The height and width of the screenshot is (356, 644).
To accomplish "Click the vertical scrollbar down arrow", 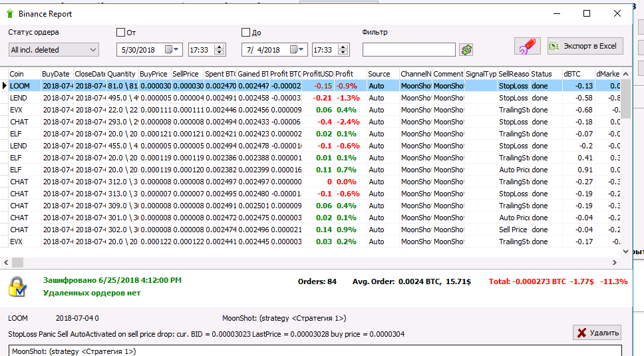I will [625, 251].
